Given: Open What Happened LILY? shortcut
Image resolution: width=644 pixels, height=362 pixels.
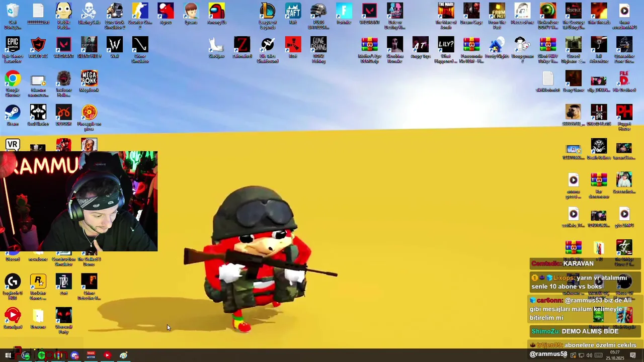Looking at the screenshot, I should [x=446, y=50].
